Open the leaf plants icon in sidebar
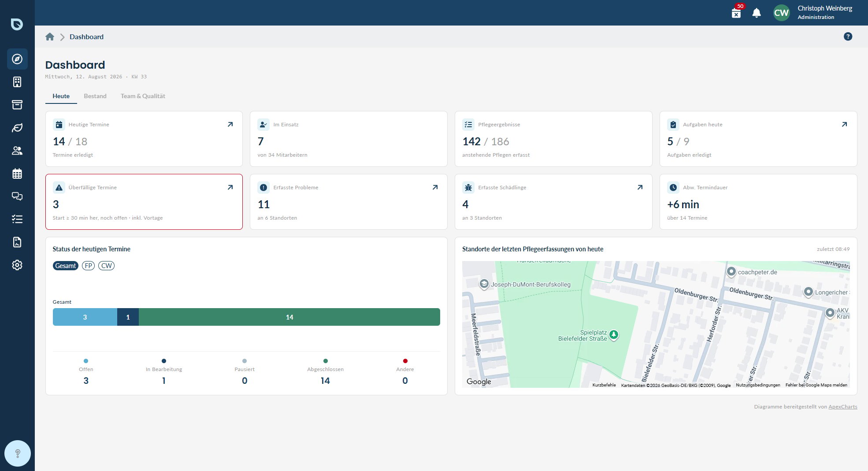 [x=17, y=128]
